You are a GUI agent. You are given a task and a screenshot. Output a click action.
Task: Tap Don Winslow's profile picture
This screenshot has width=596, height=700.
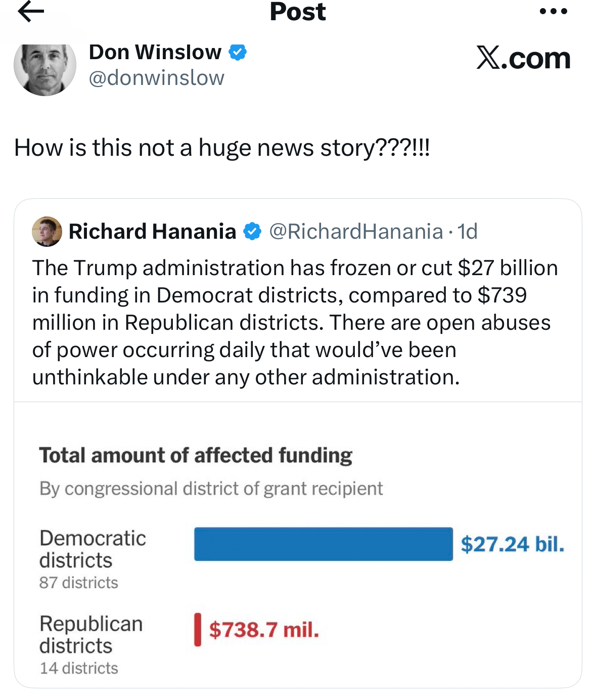click(x=45, y=68)
